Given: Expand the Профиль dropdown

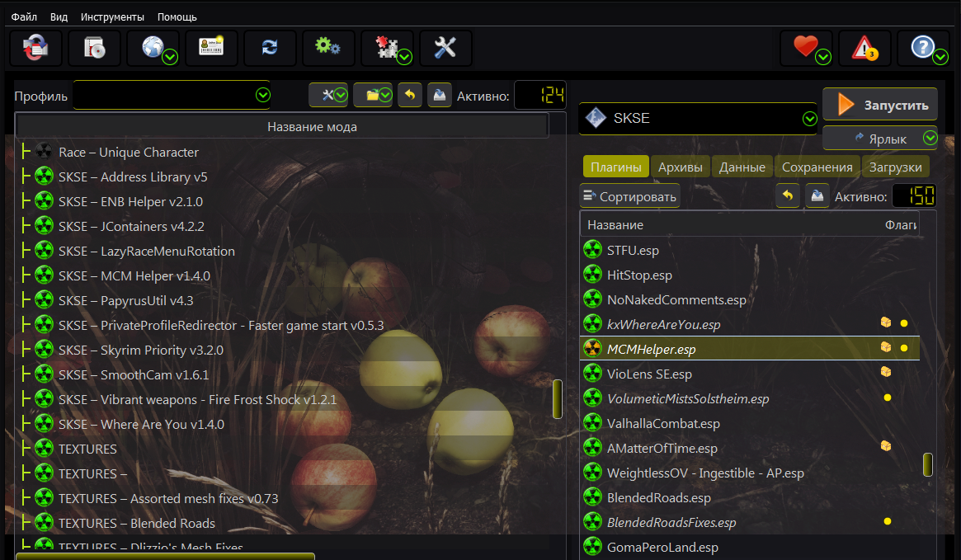Looking at the screenshot, I should (x=263, y=95).
